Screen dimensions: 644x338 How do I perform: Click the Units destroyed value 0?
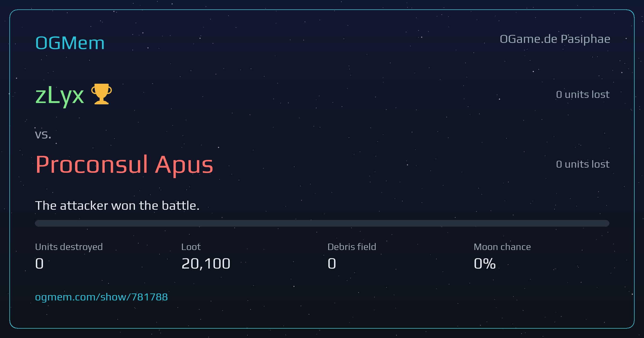(x=39, y=263)
